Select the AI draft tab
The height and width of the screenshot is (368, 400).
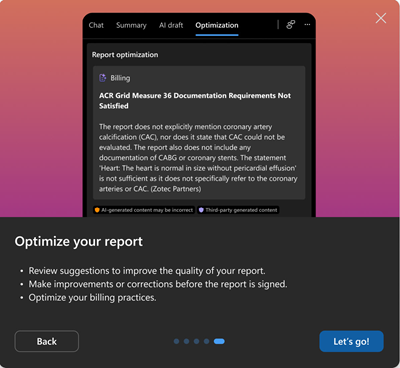pos(171,25)
